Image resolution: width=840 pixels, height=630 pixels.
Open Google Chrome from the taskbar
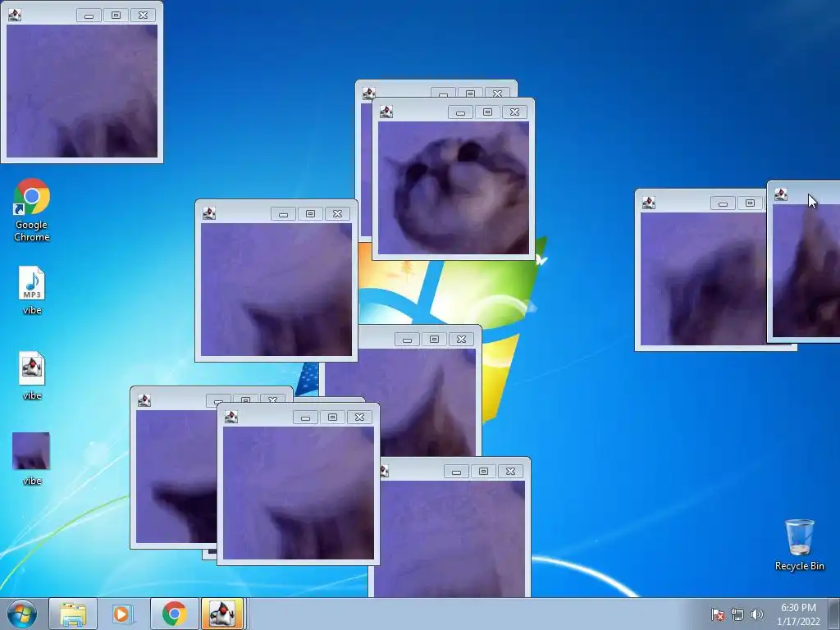[174, 614]
